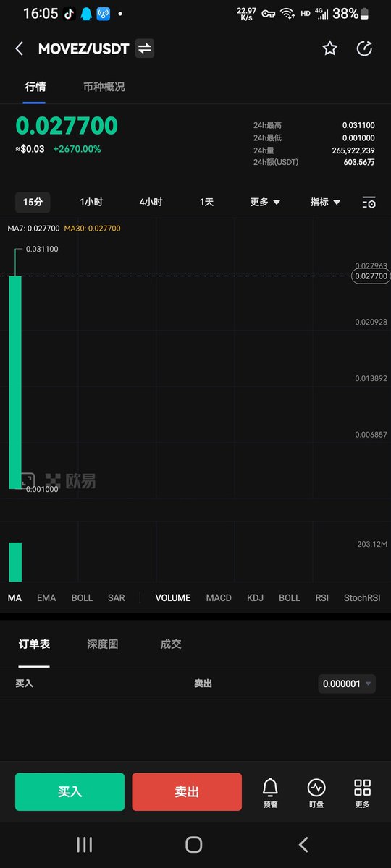Image resolution: width=391 pixels, height=868 pixels.
Task: Toggle the StochRSI sub-indicator
Action: tap(362, 598)
